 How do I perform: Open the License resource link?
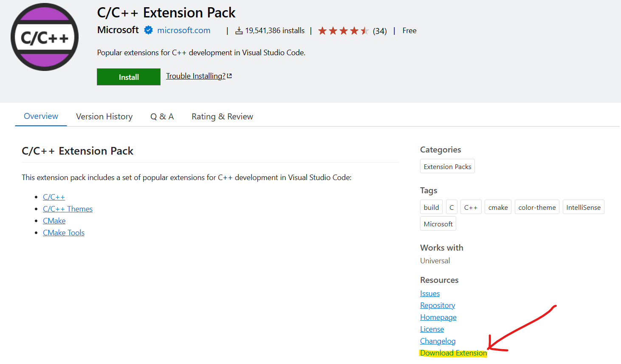click(432, 329)
